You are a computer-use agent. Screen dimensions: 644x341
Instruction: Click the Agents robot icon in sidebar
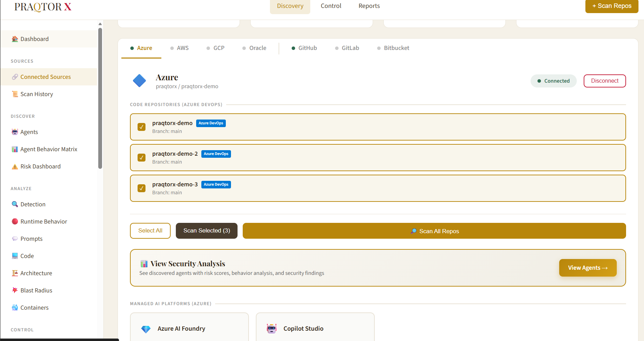tap(15, 132)
